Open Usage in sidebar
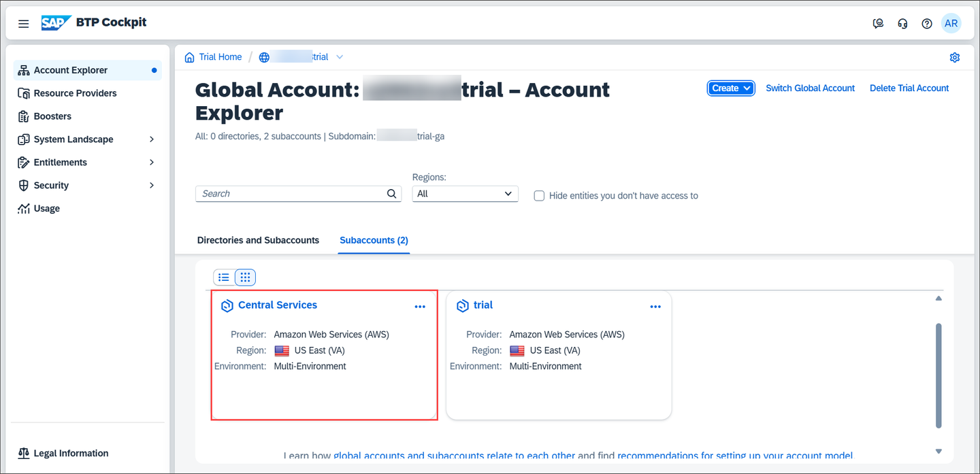Image resolution: width=980 pixels, height=474 pixels. click(x=88, y=209)
